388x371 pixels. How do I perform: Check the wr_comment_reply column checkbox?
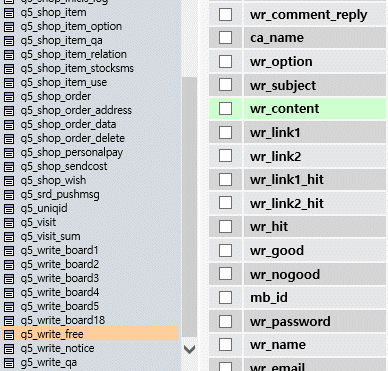[x=225, y=14]
